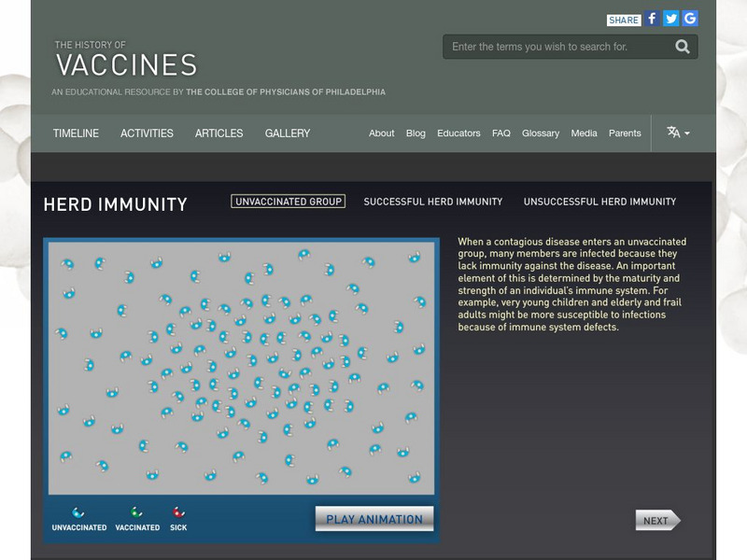This screenshot has width=747, height=560.
Task: Open the Timeline menu
Action: coord(77,133)
